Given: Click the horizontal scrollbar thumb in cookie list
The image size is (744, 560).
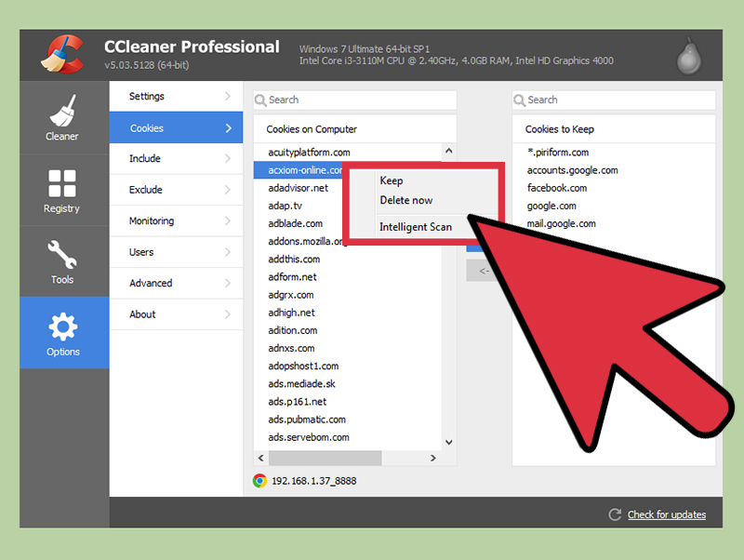Looking at the screenshot, I should (325, 458).
